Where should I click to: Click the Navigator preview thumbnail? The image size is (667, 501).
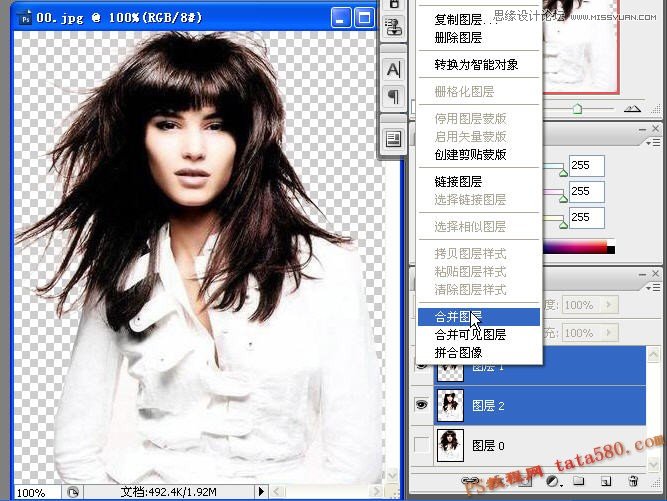pos(580,46)
